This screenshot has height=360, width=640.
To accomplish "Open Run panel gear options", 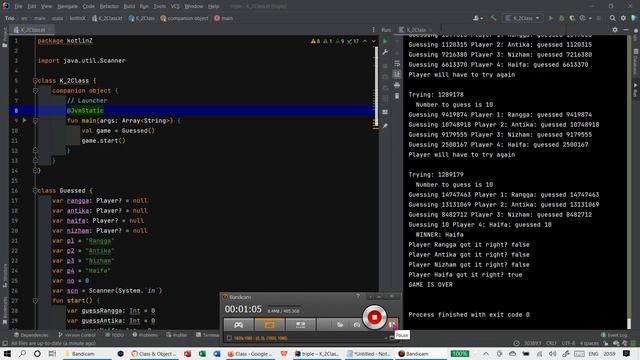I will [x=615, y=30].
